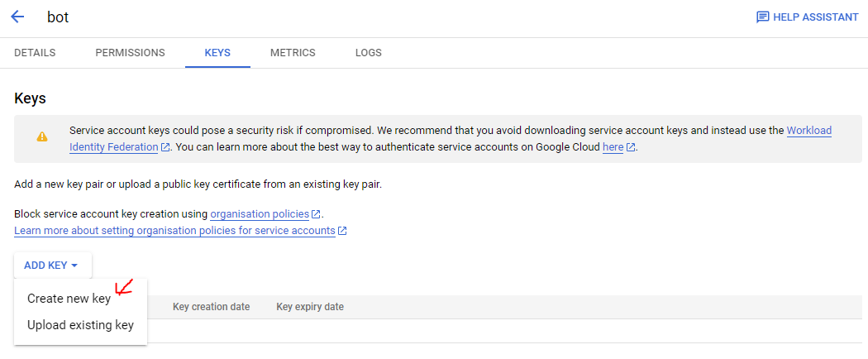868x359 pixels.
Task: Click the yellow warning triangle icon
Action: click(x=42, y=136)
